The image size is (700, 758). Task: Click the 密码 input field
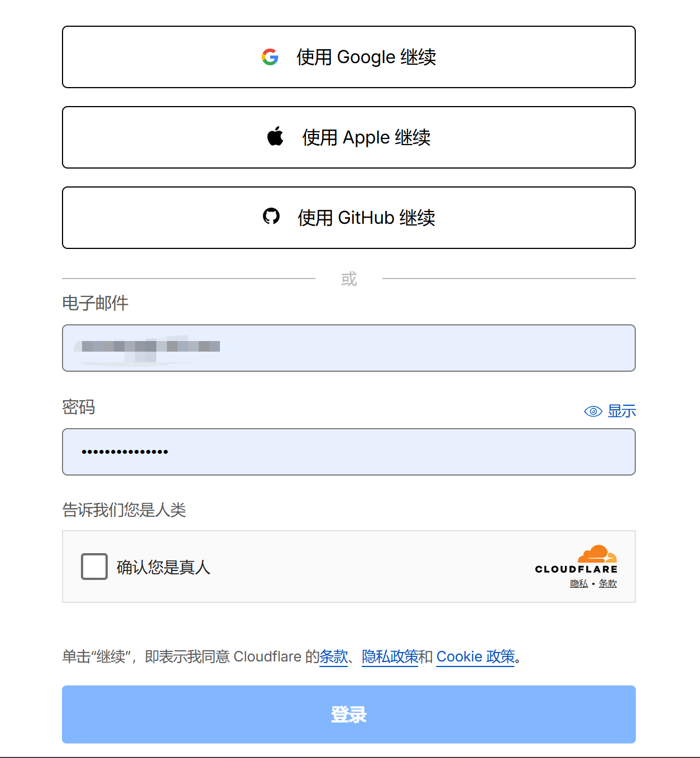[348, 452]
